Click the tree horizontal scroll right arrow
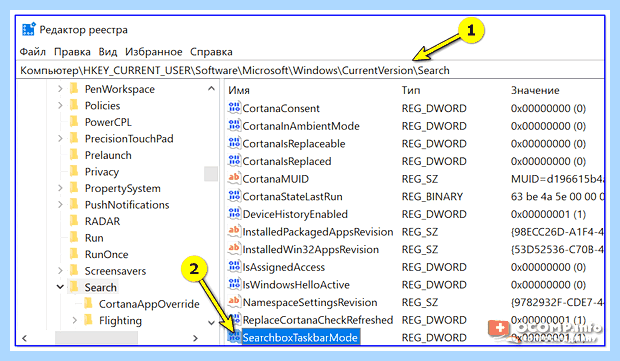Screen dimensions: 620x361 click(x=195, y=338)
